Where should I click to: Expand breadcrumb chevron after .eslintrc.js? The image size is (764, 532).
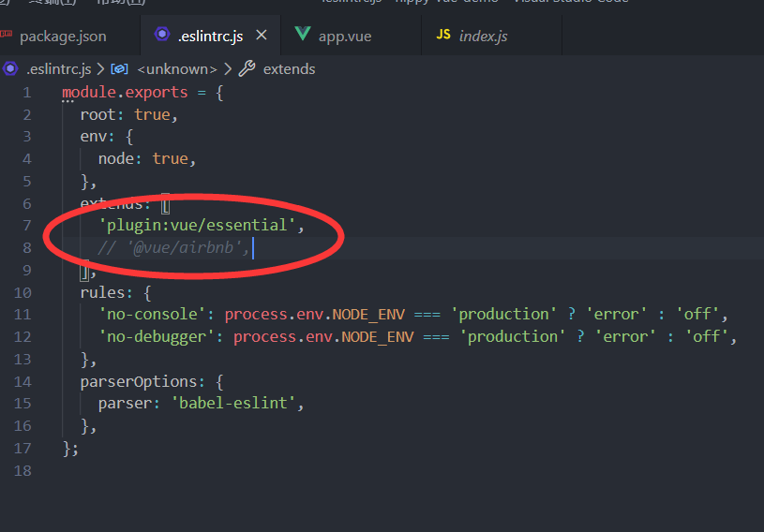click(x=100, y=69)
